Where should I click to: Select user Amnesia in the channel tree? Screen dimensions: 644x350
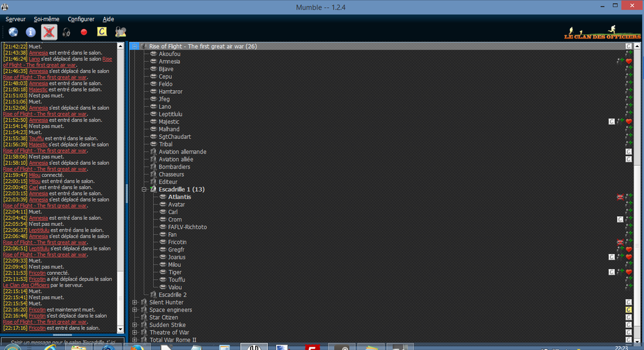tap(169, 62)
